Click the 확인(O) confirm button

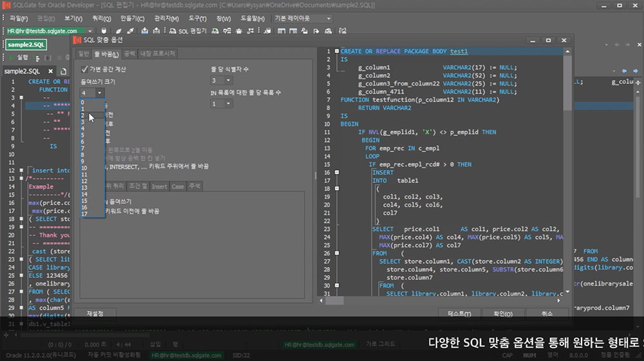[503, 313]
